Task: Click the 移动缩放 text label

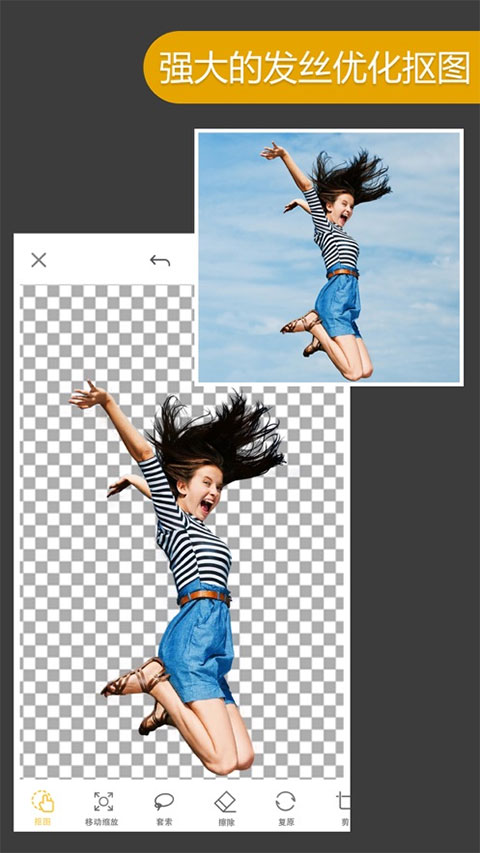Action: click(101, 822)
